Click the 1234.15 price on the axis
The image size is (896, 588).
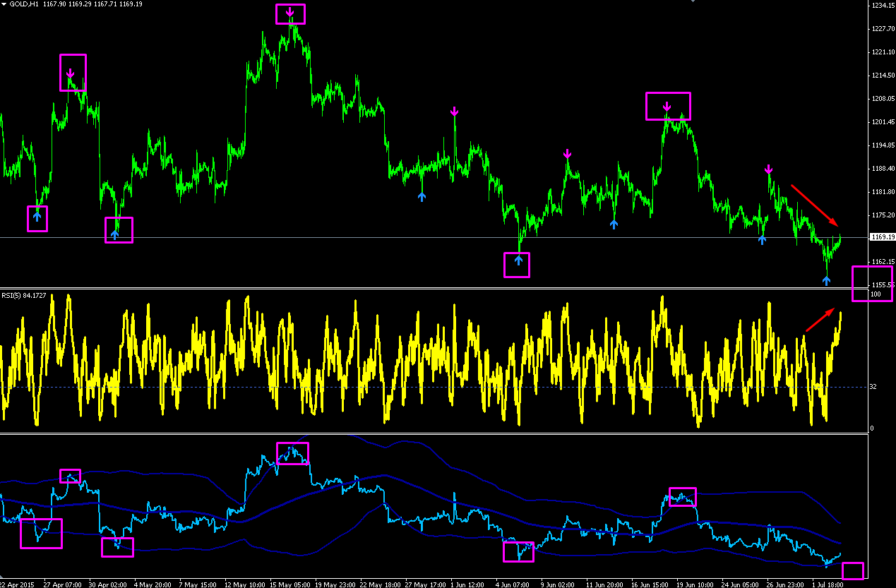click(x=883, y=6)
